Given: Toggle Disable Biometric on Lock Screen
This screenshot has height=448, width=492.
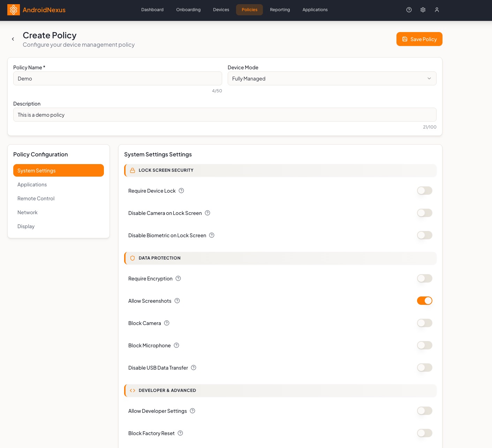Looking at the screenshot, I should pyautogui.click(x=425, y=235).
